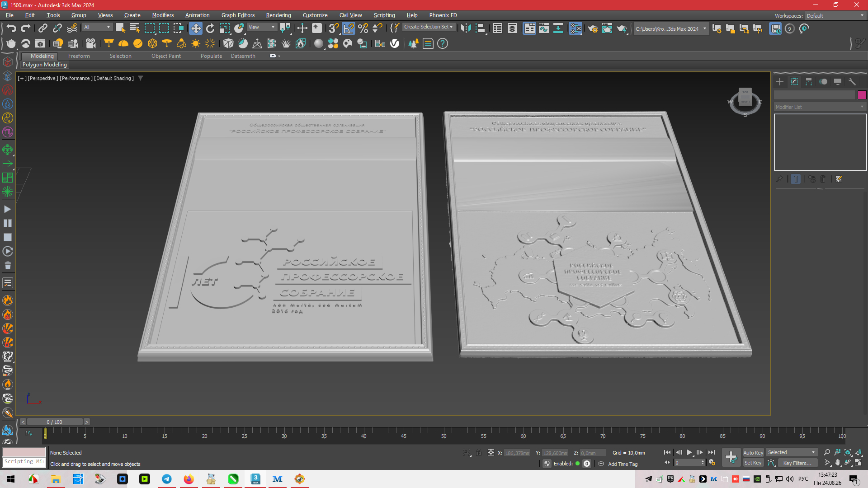Toggle Auto Key animation mode

click(x=753, y=452)
